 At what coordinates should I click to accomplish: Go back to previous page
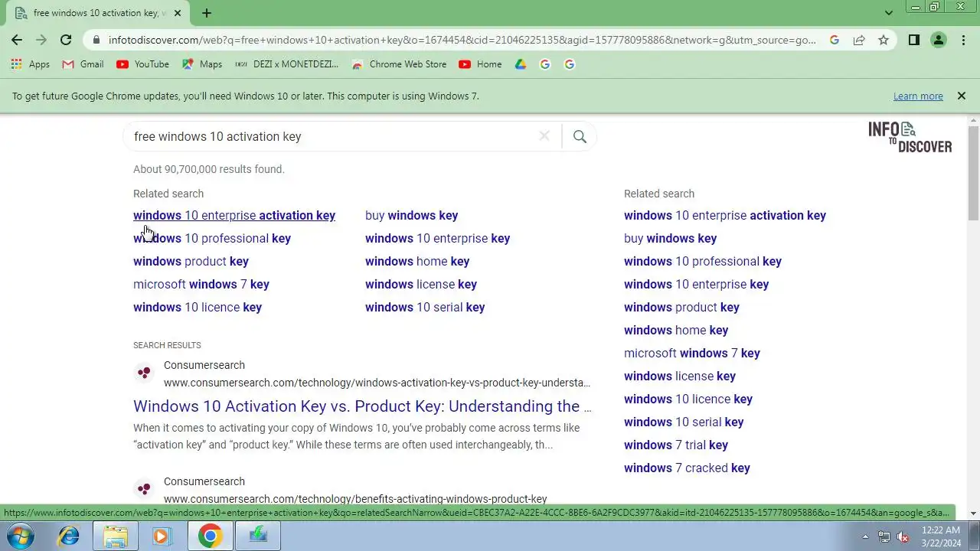click(17, 40)
